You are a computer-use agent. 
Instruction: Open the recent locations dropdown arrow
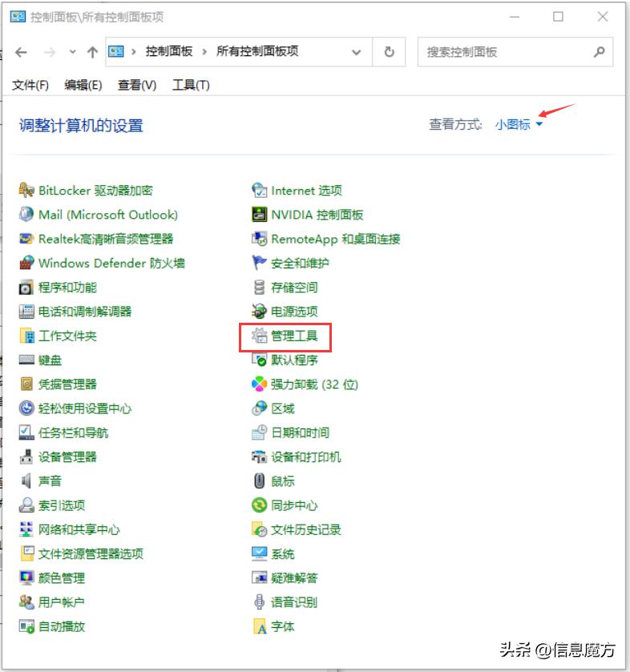pos(72,52)
